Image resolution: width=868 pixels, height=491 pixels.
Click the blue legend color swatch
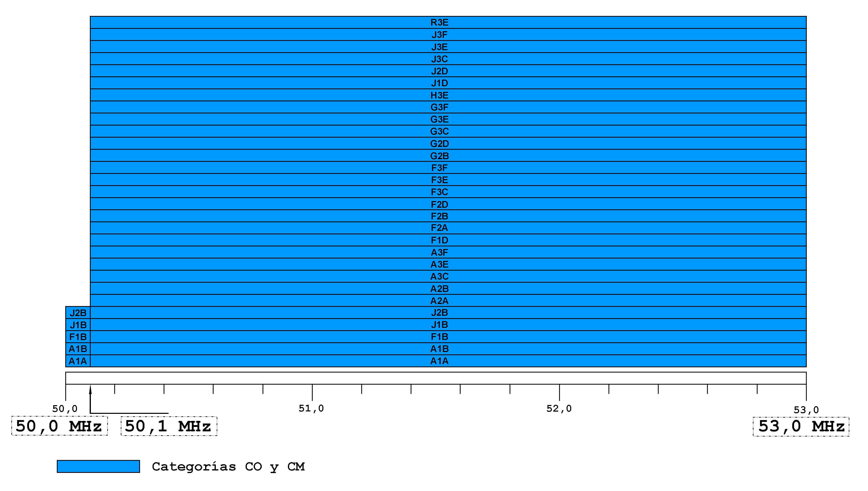(98, 466)
